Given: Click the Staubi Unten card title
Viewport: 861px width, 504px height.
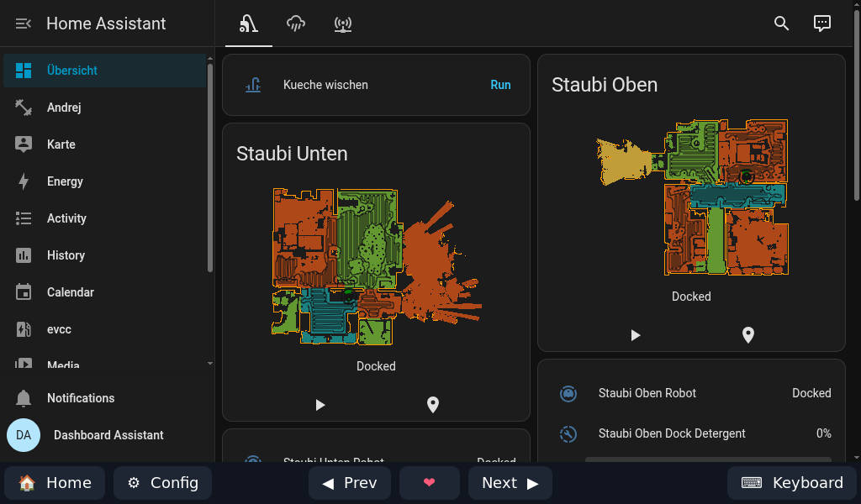Looking at the screenshot, I should (x=292, y=154).
